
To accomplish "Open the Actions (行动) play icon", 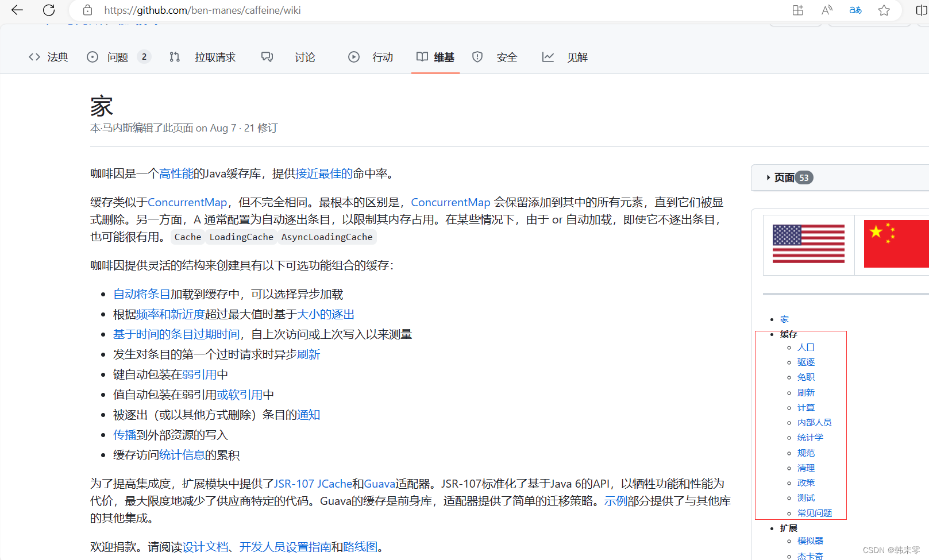I will coord(354,57).
